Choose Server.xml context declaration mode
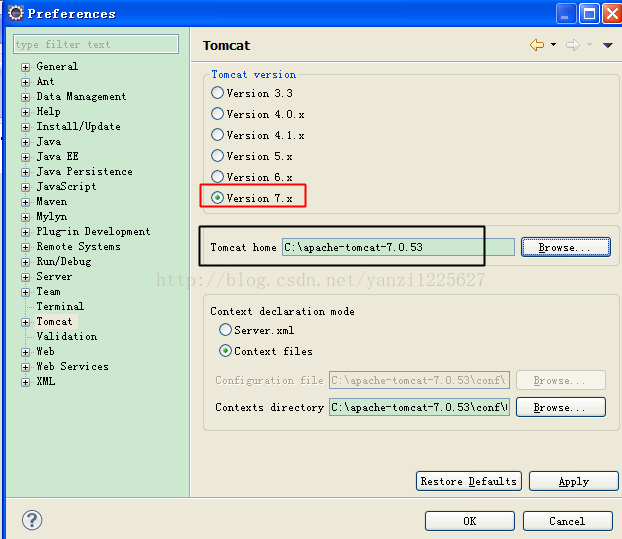The width and height of the screenshot is (622, 539). click(225, 330)
